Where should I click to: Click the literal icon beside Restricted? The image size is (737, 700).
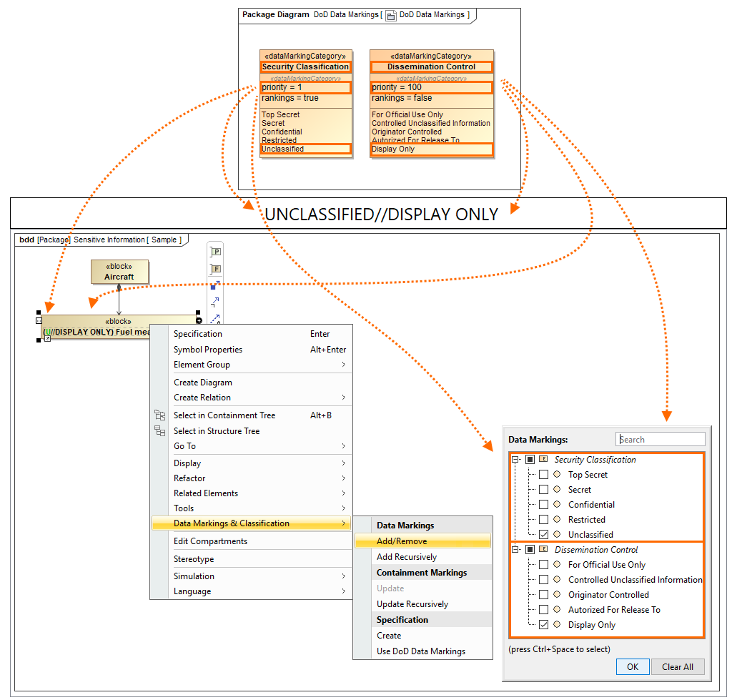[x=557, y=519]
